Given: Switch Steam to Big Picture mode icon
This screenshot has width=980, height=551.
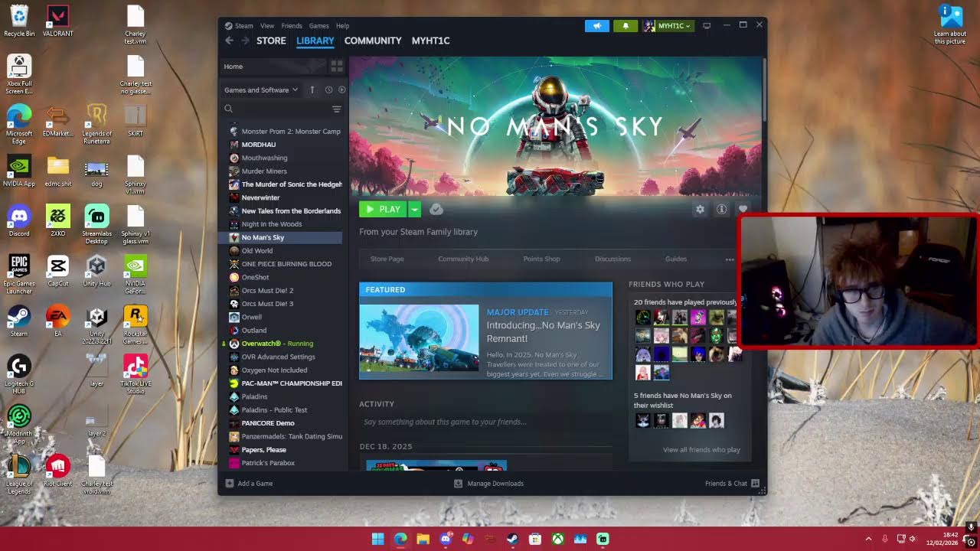Looking at the screenshot, I should 707,26.
